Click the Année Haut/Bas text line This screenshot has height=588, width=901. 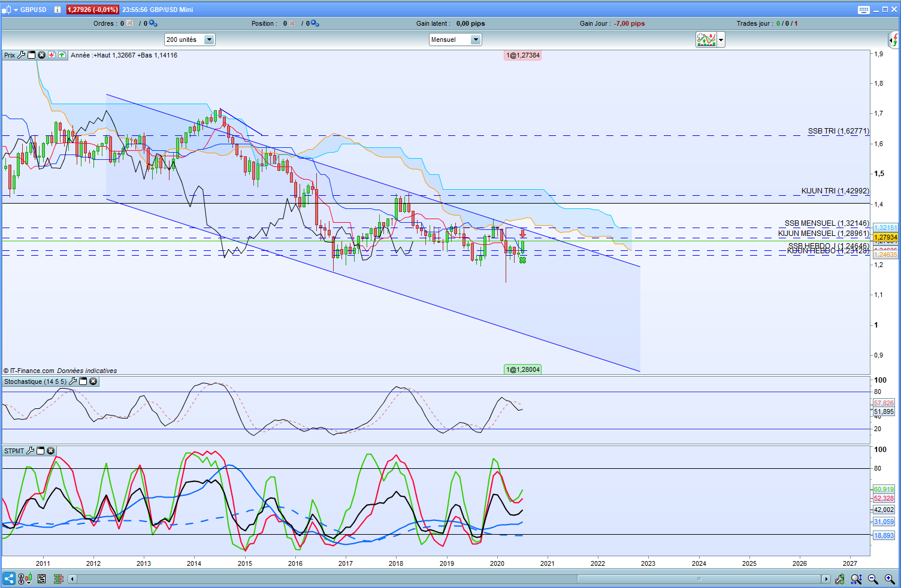pyautogui.click(x=124, y=55)
